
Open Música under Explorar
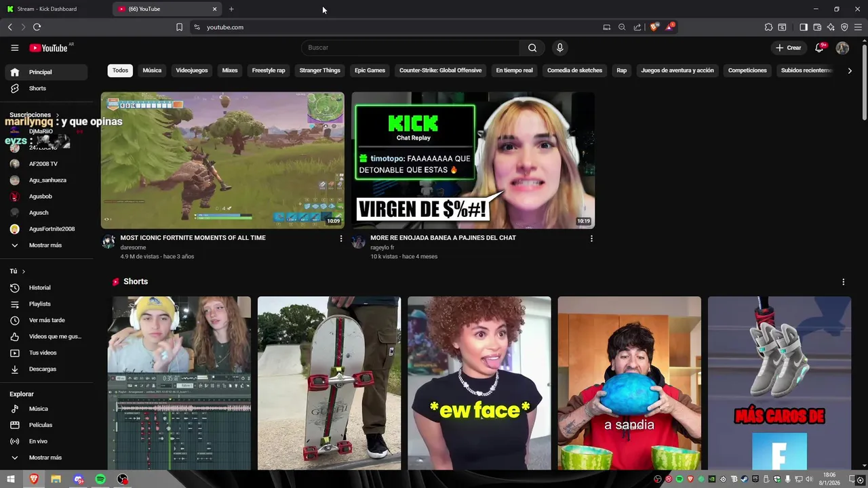(47, 409)
